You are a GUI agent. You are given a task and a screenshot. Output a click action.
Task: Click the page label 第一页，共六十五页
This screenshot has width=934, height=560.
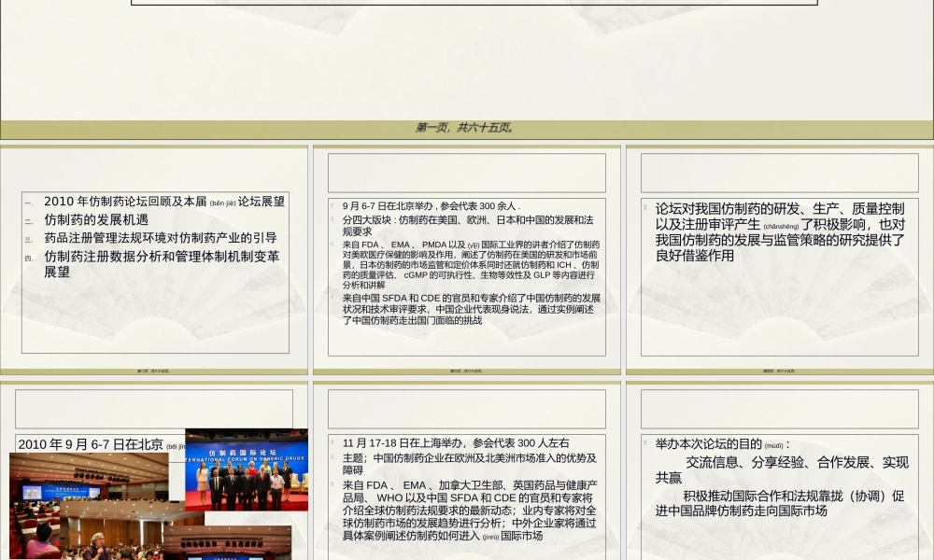point(467,126)
